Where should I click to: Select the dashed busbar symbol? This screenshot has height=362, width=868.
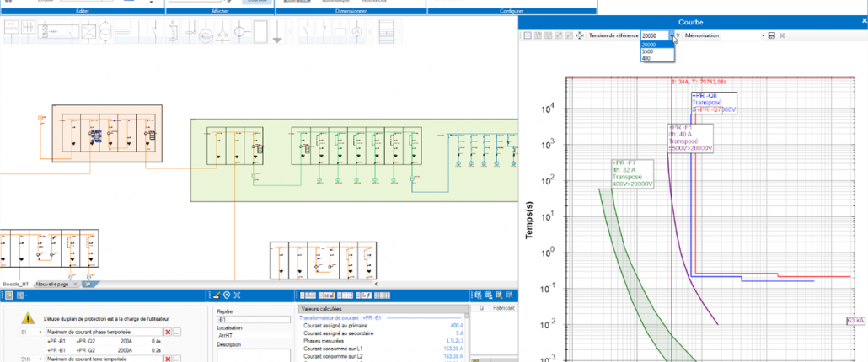[x=122, y=31]
